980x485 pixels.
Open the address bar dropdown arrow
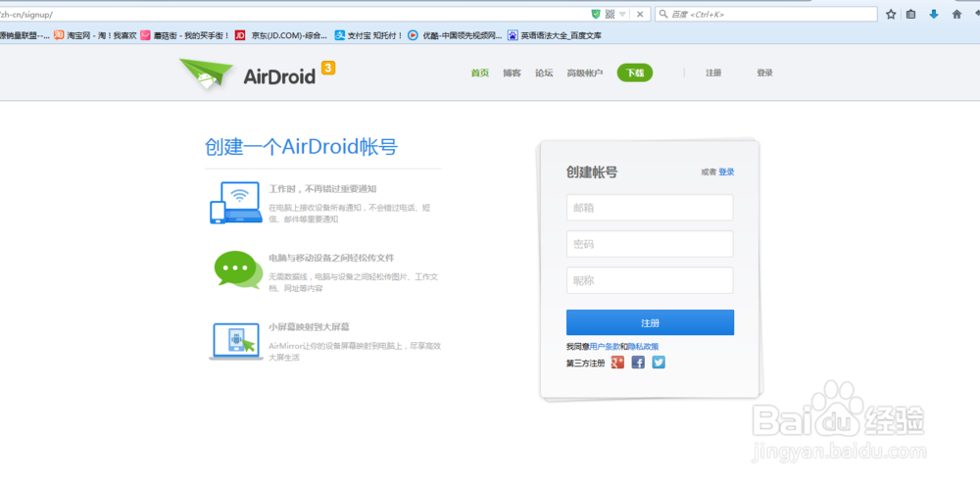coord(622,15)
